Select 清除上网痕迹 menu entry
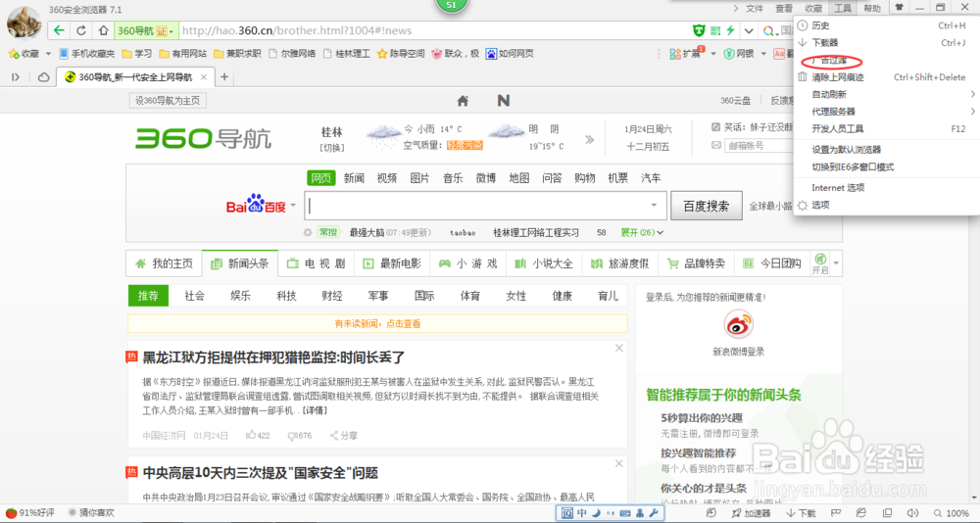This screenshot has width=980, height=523. pos(886,77)
